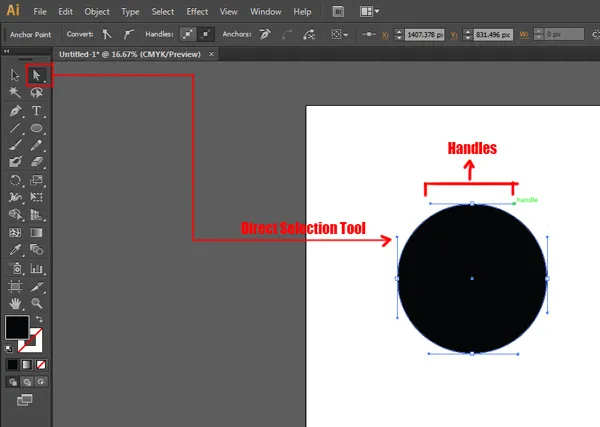Open the Change Screen Mode menu
600x427 pixels.
[x=25, y=400]
